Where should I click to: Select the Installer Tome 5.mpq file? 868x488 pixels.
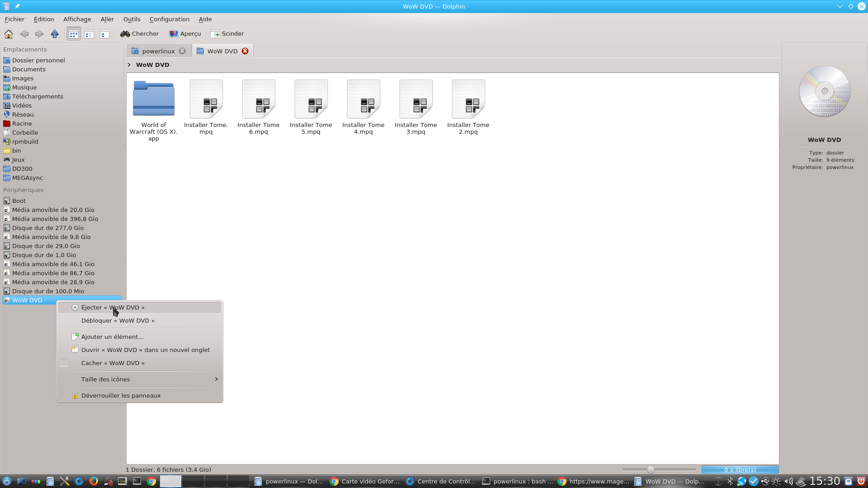tap(311, 108)
